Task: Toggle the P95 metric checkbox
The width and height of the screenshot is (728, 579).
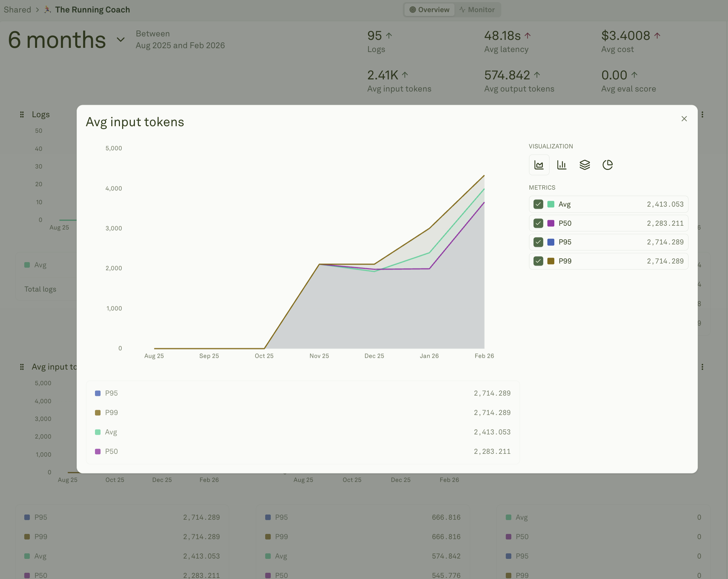Action: (x=538, y=242)
